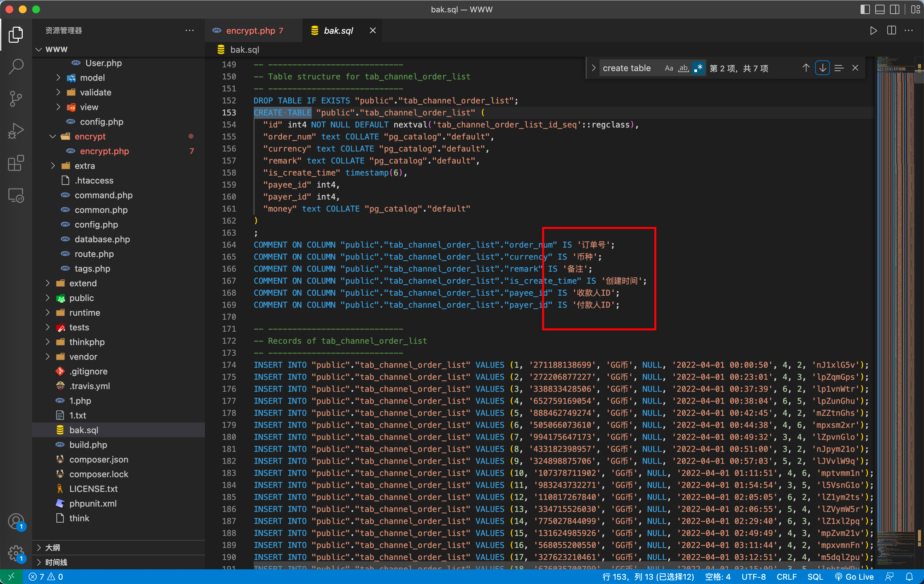Screen dimensions: 924x584
Task: Click bak.sql in breadcrumb bar
Action: pos(244,49)
